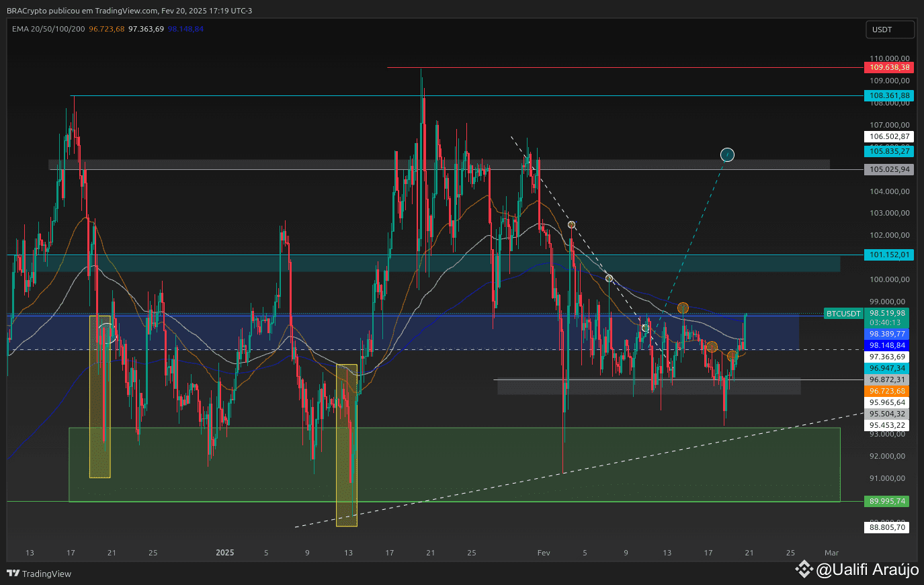This screenshot has height=585, width=924.
Task: Click the EMA 20/50/100/200 indicator legend
Action: [48, 29]
